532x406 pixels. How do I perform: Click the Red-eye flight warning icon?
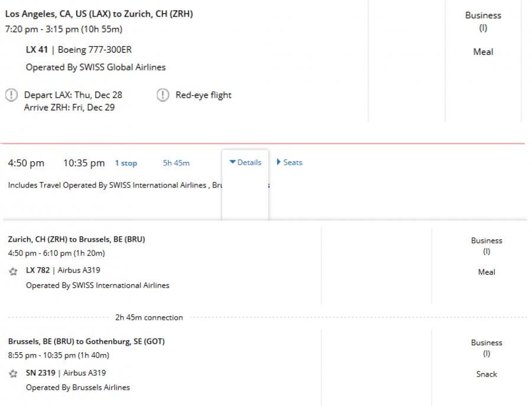(x=163, y=95)
